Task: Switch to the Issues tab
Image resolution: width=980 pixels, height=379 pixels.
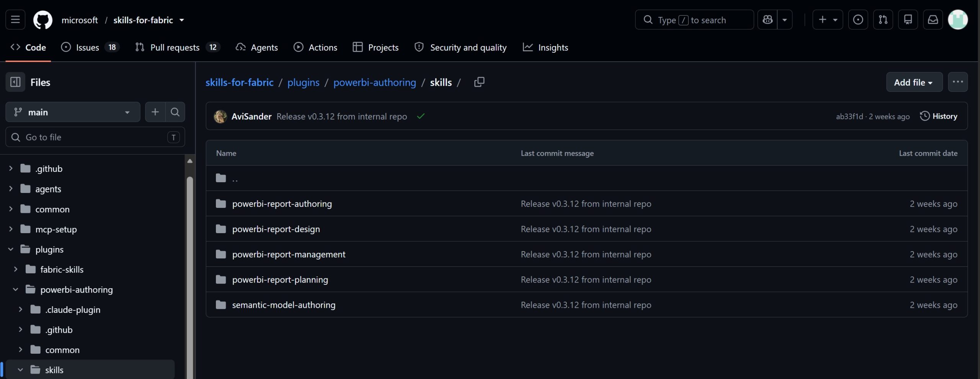Action: [x=90, y=47]
